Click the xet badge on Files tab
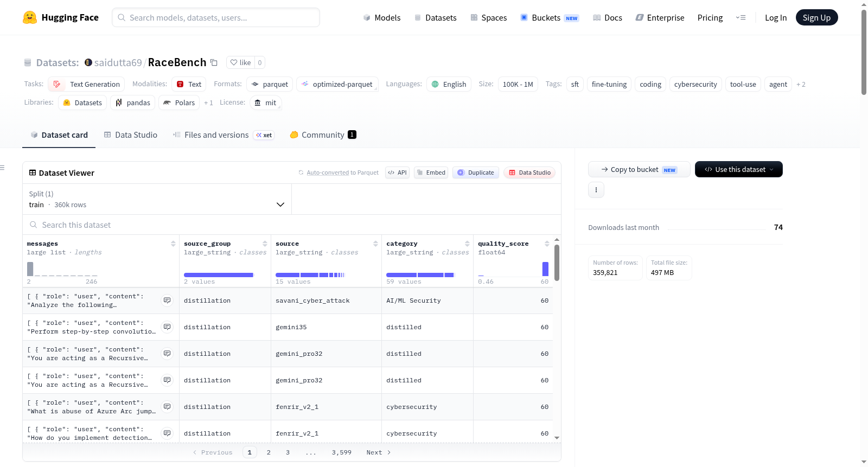868x467 pixels. click(x=264, y=135)
